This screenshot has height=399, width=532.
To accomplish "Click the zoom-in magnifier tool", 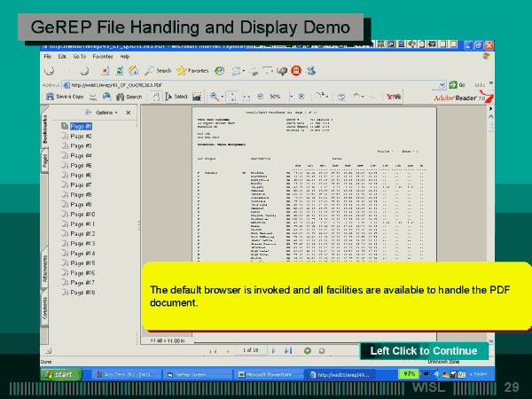I will click(215, 97).
